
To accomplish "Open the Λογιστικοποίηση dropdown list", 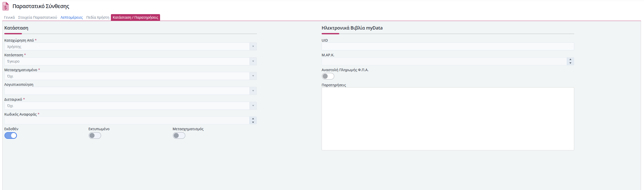I will click(253, 91).
